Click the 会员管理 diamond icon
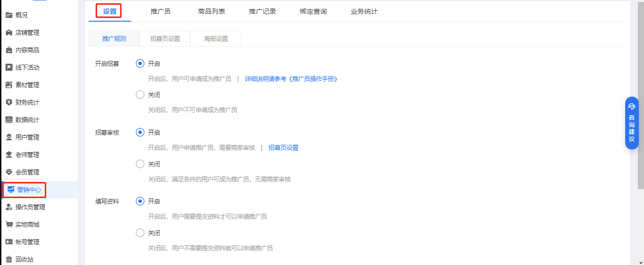Viewport: 644px width, 265px height. tap(9, 172)
